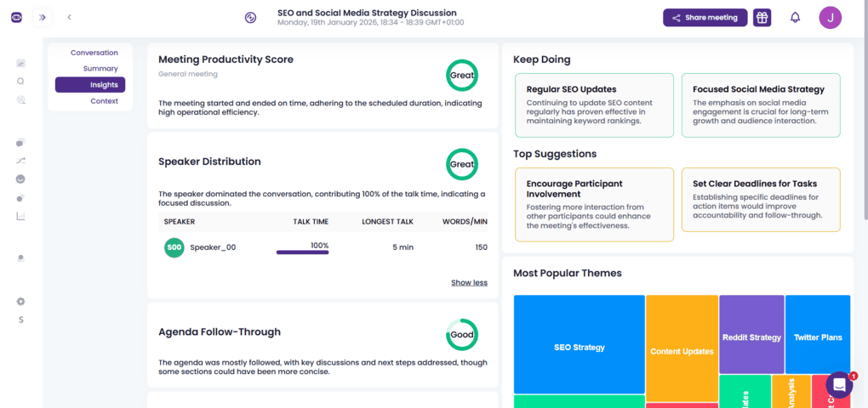
Task: Click the Reddit Strategy theme tile
Action: [751, 337]
